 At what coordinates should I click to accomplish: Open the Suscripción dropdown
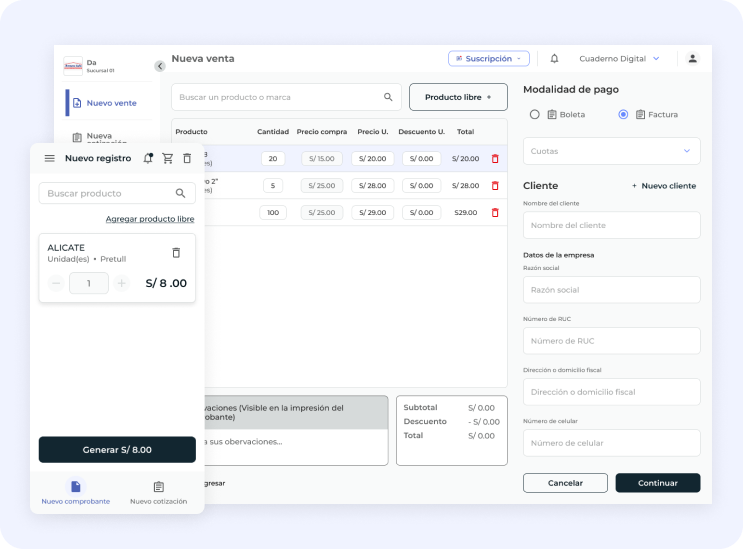click(489, 58)
